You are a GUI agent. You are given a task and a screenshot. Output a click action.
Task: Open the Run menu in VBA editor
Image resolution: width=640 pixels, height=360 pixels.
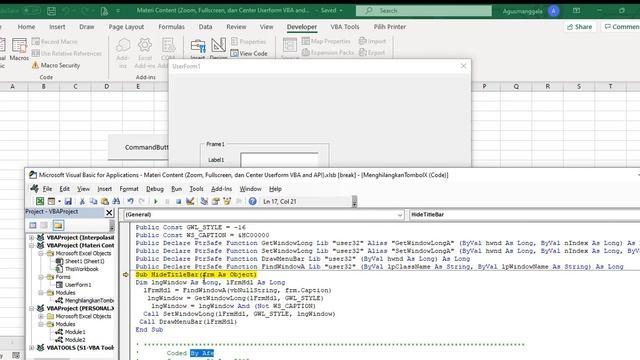(x=176, y=189)
